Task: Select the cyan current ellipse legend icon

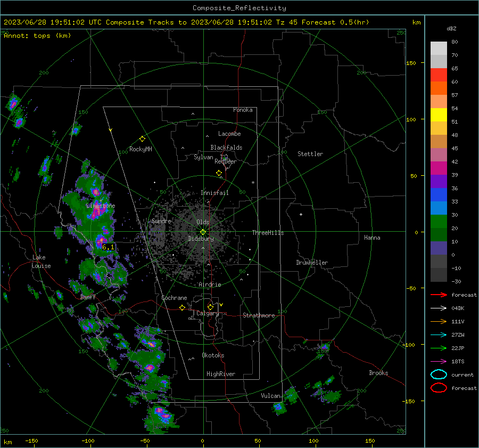Action: 439,374
